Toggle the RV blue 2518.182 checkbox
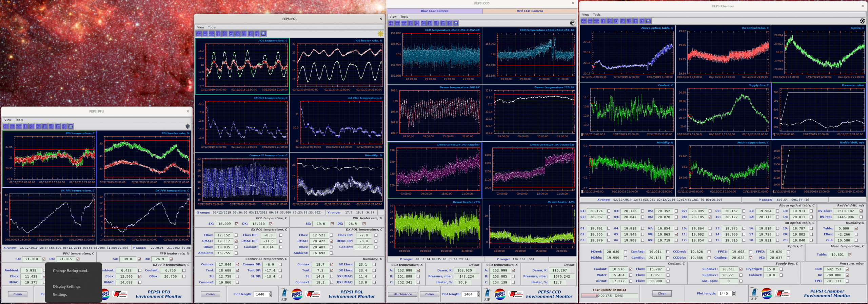This screenshot has height=304, width=868. click(x=861, y=211)
